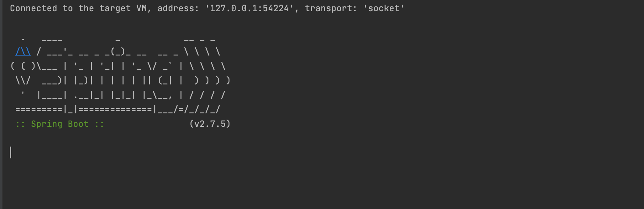
Task: Click the equals-sign row of the banner
Action: pos(118,109)
